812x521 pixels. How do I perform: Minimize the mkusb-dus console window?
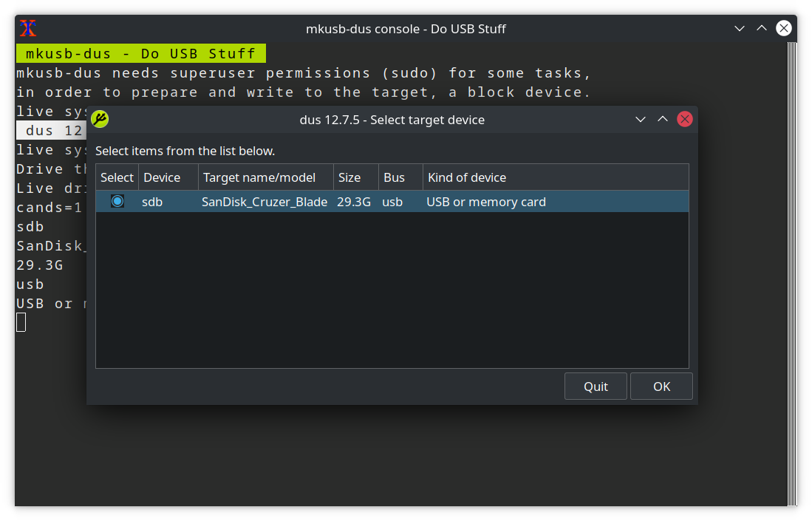740,29
